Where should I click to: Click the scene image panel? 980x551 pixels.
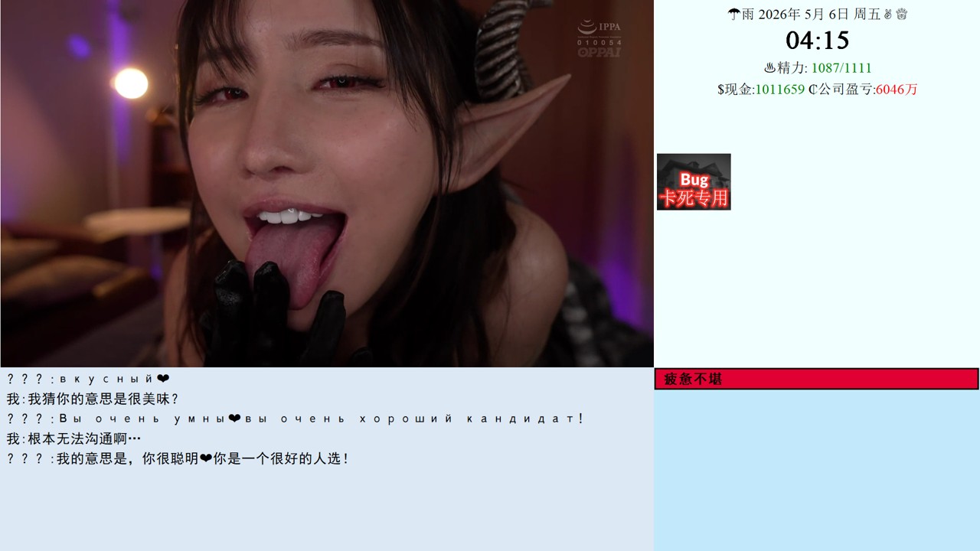point(327,184)
